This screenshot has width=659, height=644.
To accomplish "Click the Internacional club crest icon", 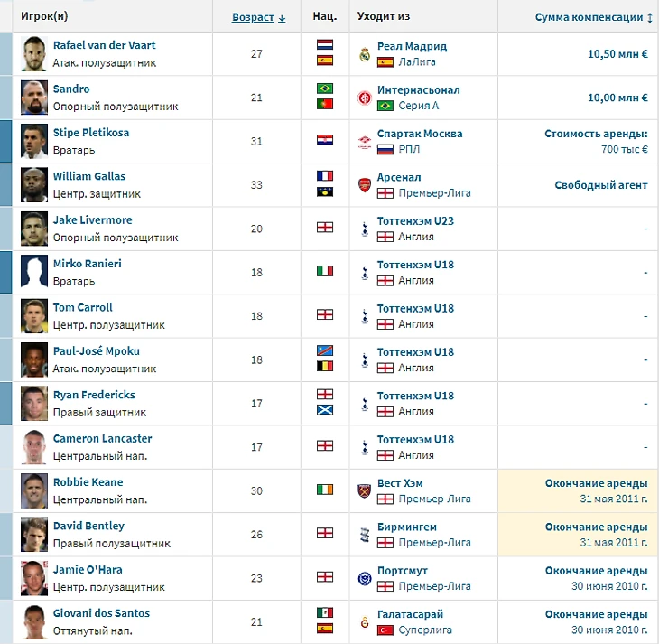I will click(x=365, y=98).
